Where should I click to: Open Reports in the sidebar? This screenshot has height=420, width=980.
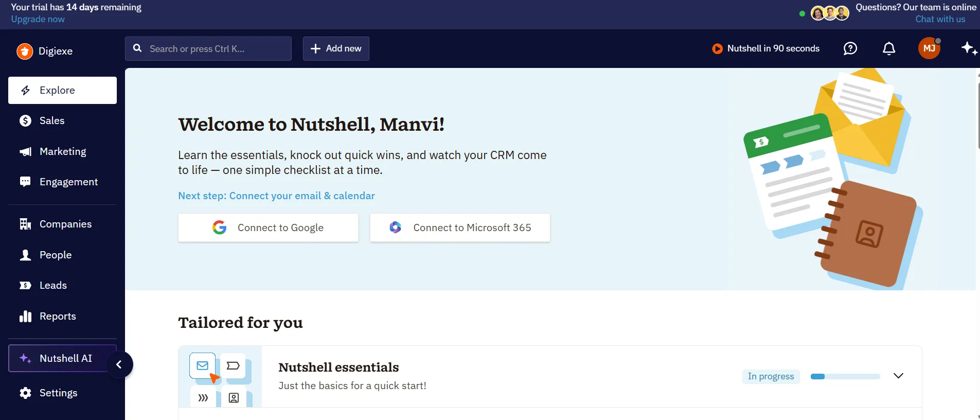pos(62,316)
